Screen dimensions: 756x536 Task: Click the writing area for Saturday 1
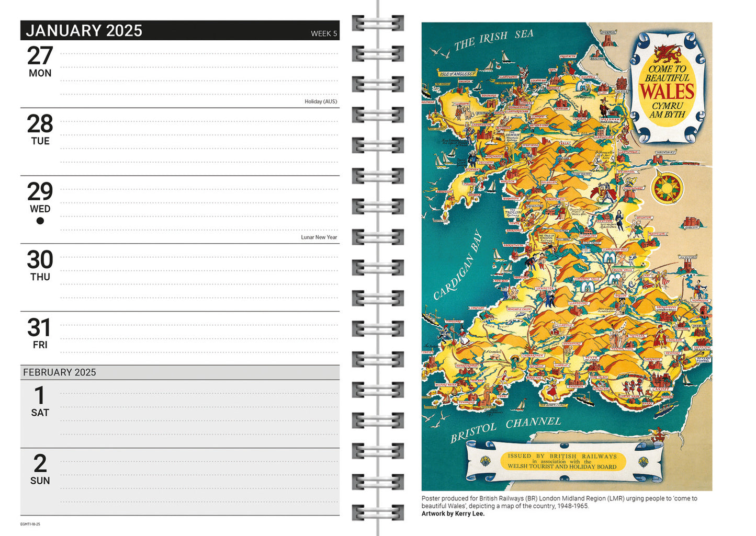(199, 413)
